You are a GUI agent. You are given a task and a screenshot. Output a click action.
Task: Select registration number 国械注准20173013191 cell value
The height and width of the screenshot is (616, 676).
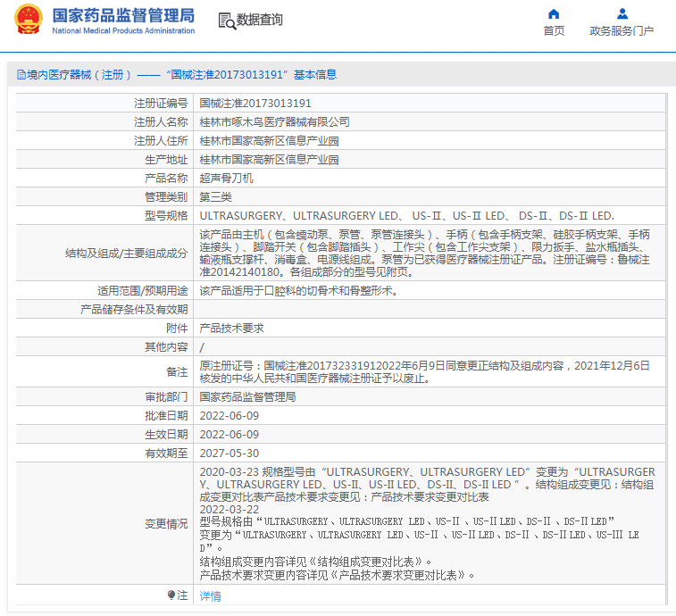pyautogui.click(x=255, y=103)
